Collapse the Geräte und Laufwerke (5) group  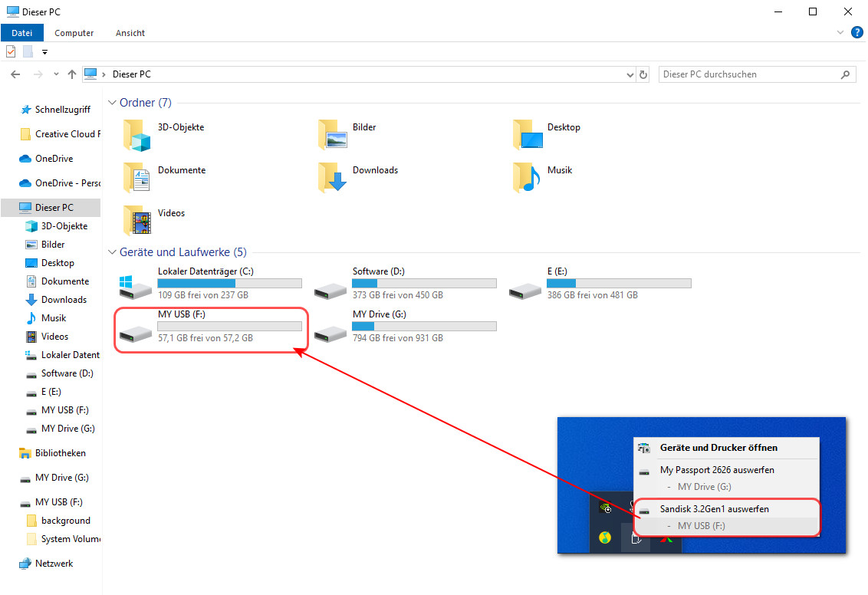click(112, 251)
